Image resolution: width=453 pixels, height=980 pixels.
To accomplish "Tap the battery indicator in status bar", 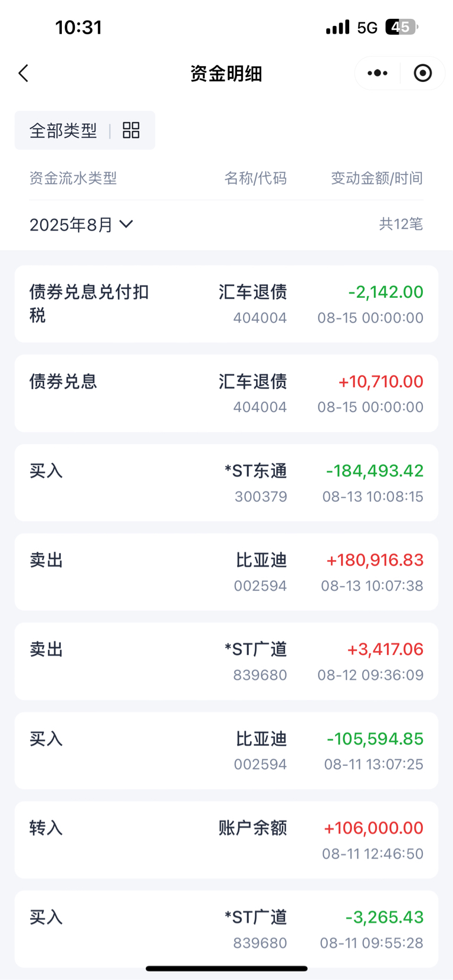I will 402,27.
